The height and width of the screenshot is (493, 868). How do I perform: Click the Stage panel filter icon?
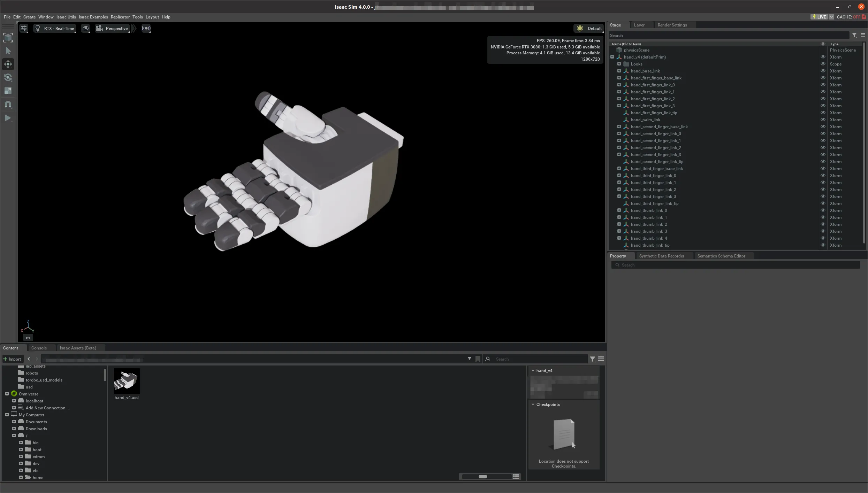(854, 35)
